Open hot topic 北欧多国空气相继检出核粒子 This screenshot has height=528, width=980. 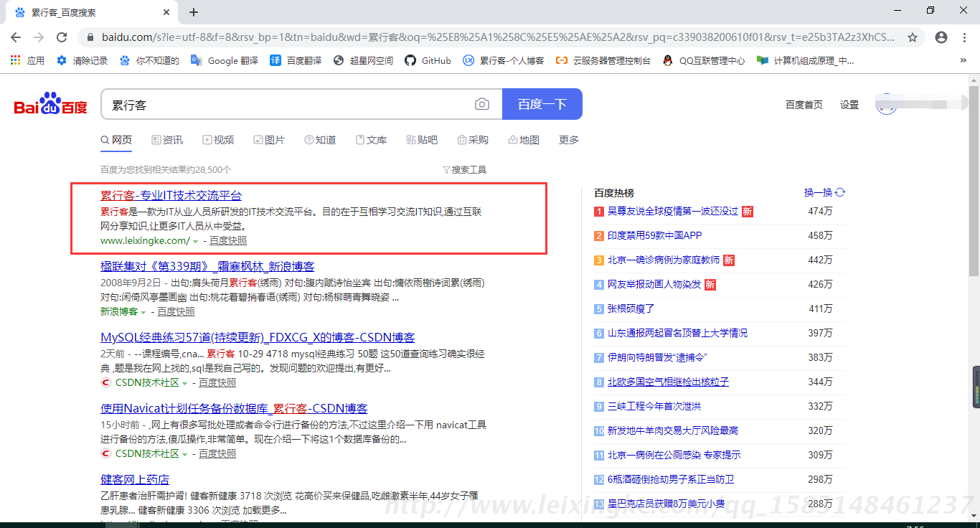[668, 382]
